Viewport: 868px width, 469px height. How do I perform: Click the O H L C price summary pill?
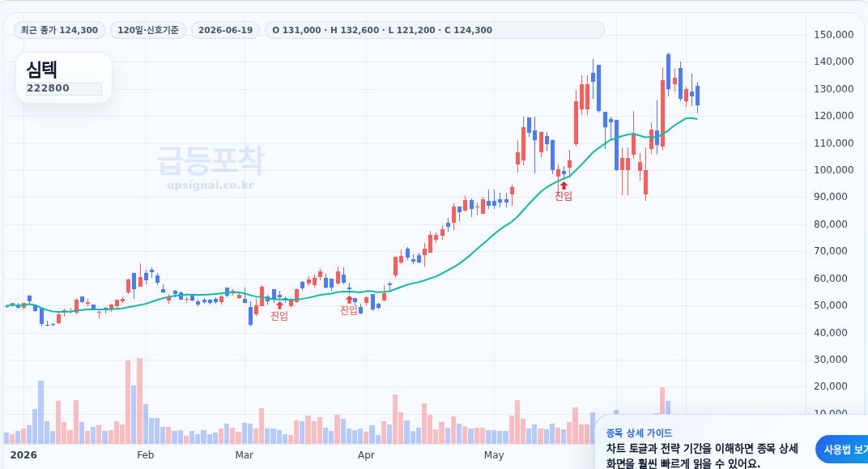pyautogui.click(x=435, y=30)
